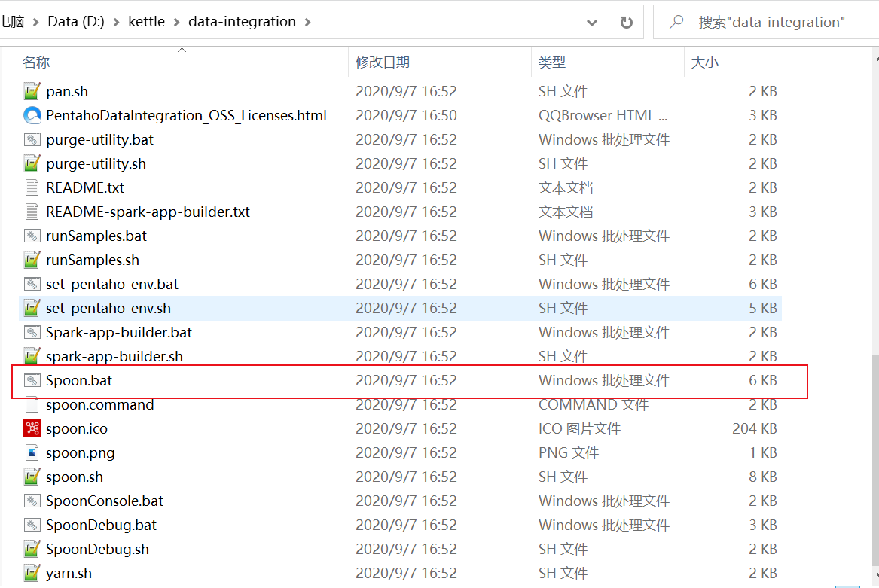879x588 pixels.
Task: Click PNG 文件 type cell
Action: (x=569, y=452)
